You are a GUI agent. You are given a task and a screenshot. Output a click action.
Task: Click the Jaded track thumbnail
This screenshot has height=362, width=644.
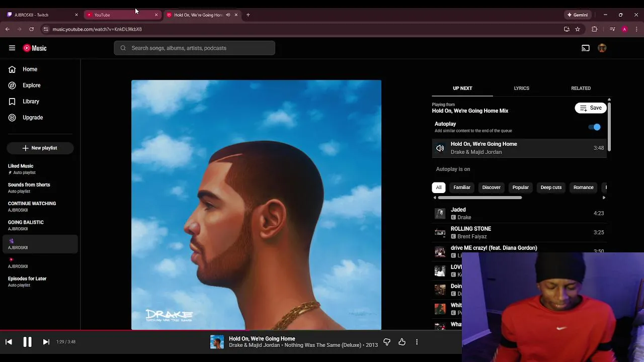(x=440, y=213)
